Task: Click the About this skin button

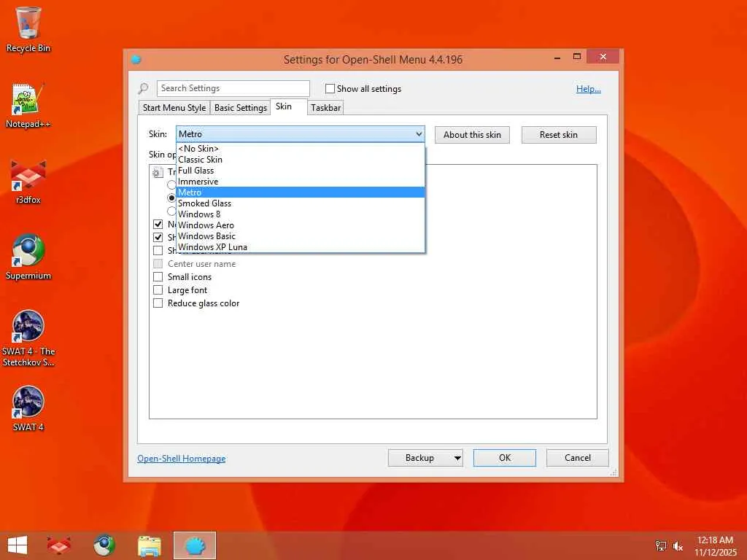Action: click(x=472, y=135)
